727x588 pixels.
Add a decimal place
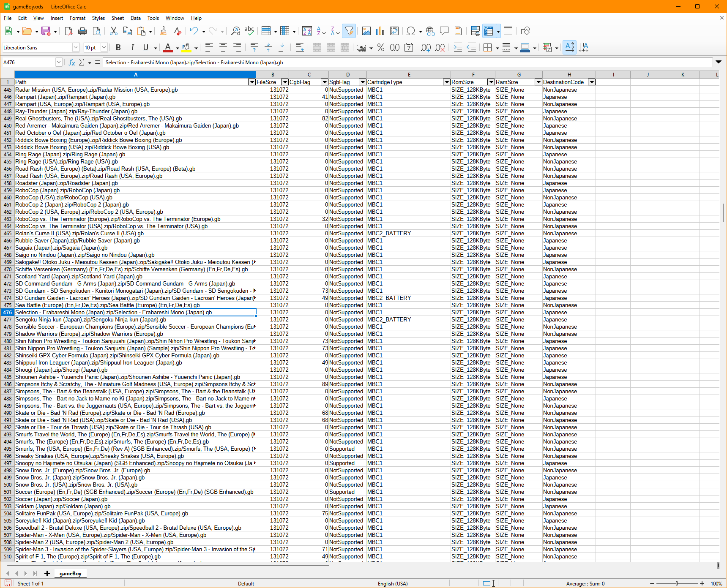point(426,47)
